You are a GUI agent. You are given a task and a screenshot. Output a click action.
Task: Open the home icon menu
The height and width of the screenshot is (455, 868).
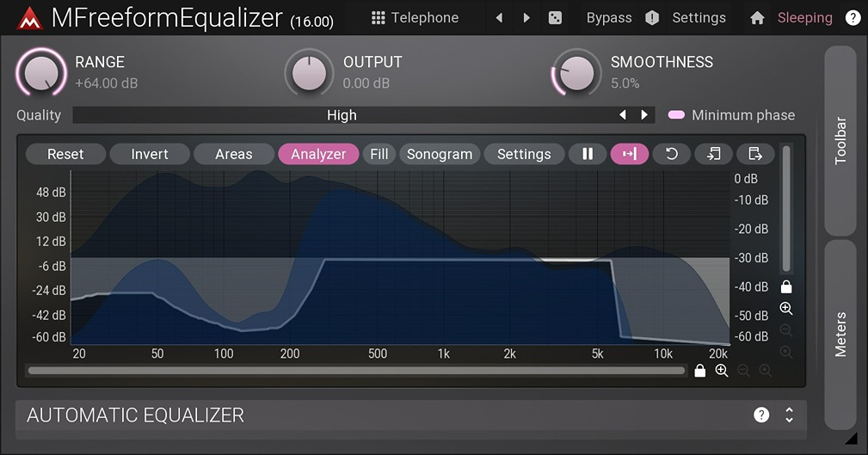pyautogui.click(x=757, y=18)
